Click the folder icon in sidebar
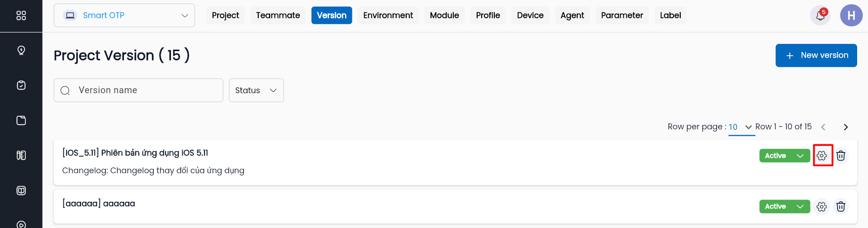Screen dimensions: 868x228 (21, 120)
